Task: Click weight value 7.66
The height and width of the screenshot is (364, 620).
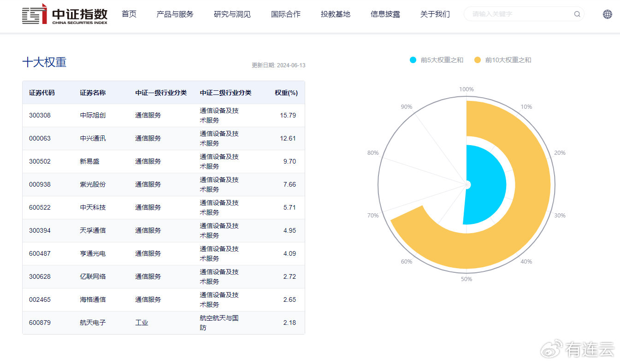Action: [x=290, y=184]
